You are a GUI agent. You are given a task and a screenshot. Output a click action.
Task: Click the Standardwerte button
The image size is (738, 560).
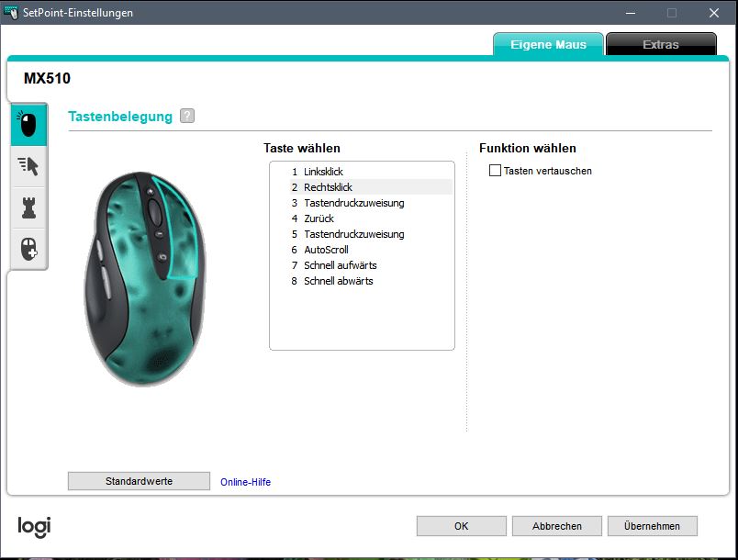(139, 481)
